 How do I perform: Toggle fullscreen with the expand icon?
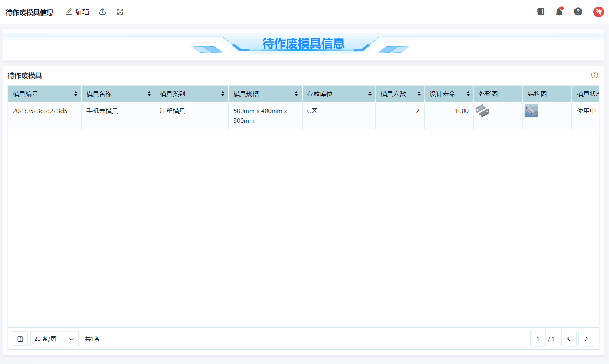[120, 12]
